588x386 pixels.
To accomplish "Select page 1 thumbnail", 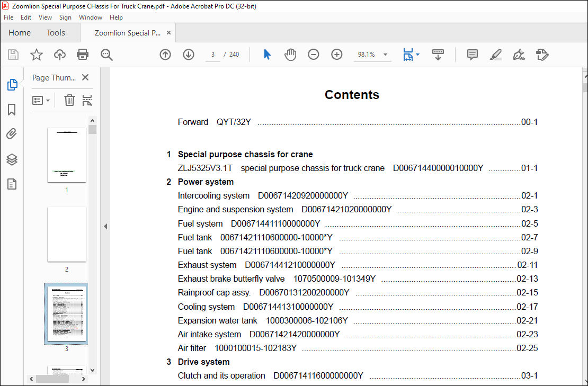I will coord(67,155).
